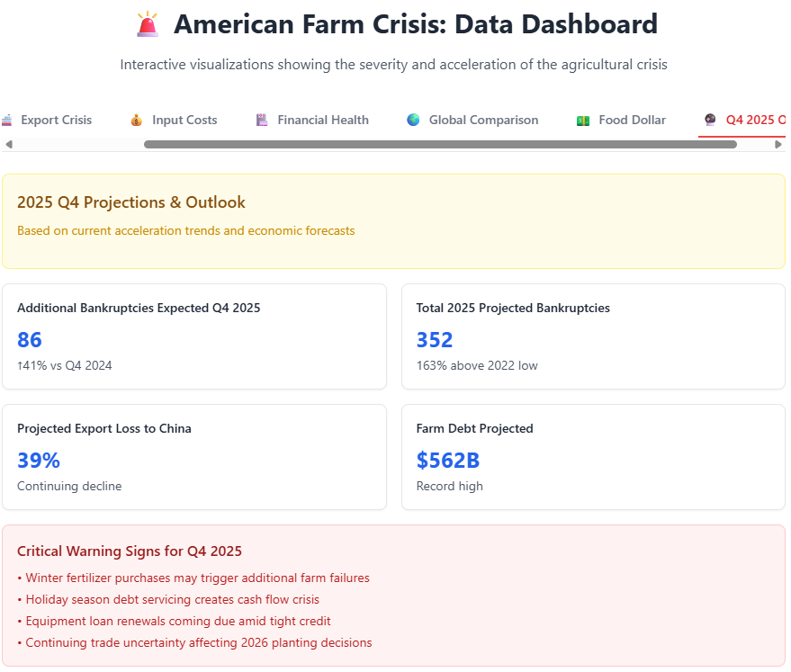Click the globe icon on Global Comparison
Viewport: 791px width, 672px height.
coord(413,120)
